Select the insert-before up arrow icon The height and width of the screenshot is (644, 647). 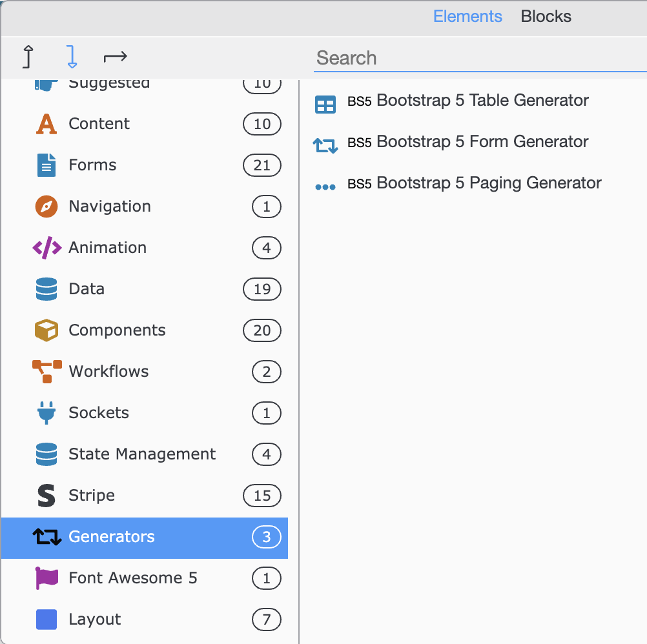[28, 57]
